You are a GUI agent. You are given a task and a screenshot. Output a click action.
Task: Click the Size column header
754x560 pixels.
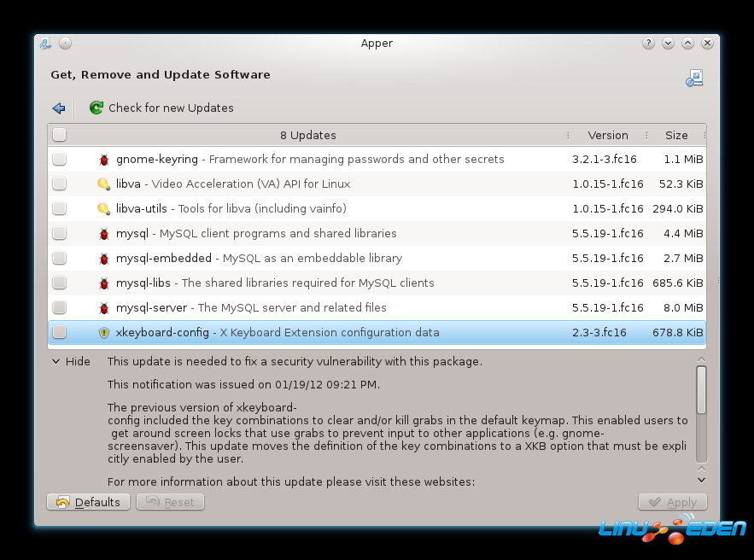click(x=676, y=136)
